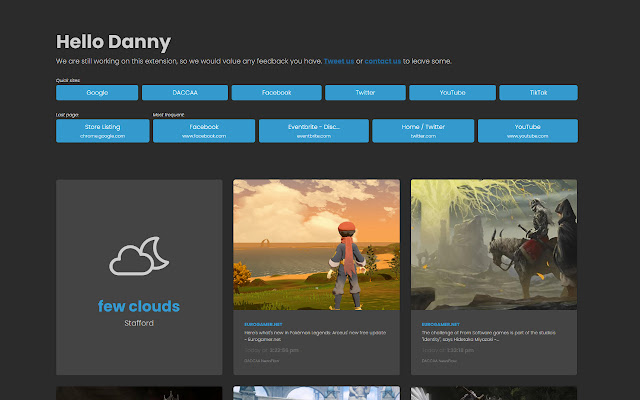Open the Pokémon Legends Arceus update headline
640x400 pixels.
pos(315,336)
